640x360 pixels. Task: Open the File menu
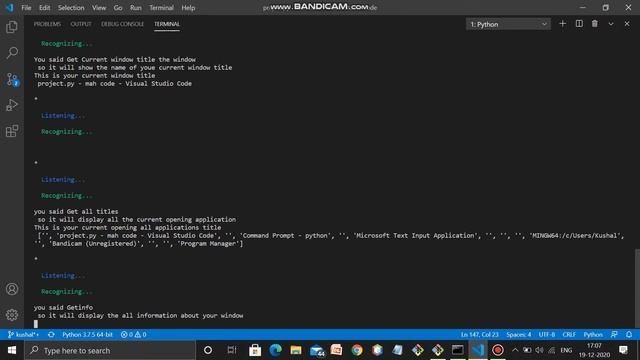click(26, 8)
